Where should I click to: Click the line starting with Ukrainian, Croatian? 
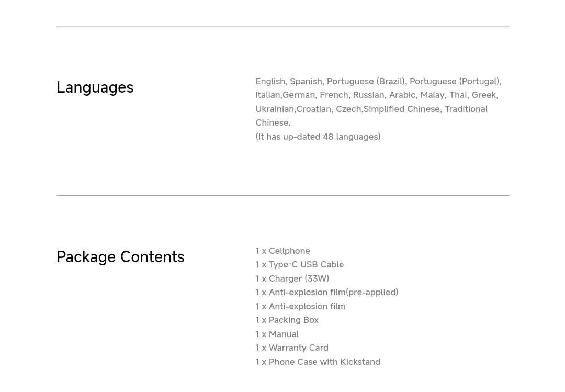pyautogui.click(x=371, y=109)
